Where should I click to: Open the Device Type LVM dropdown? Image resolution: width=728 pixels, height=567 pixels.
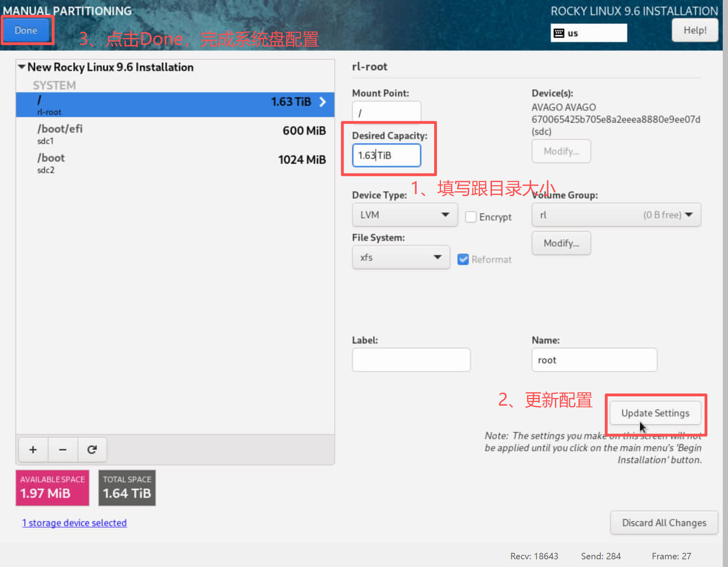[x=404, y=215]
